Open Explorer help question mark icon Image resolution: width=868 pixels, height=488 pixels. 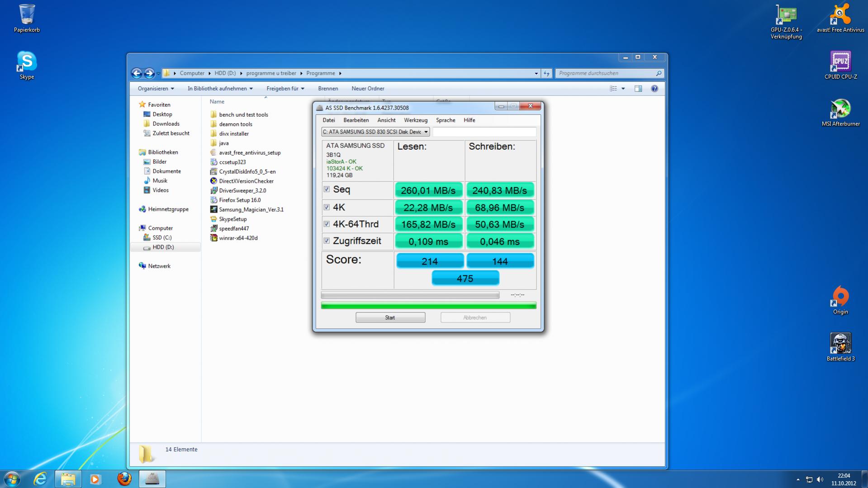[654, 89]
